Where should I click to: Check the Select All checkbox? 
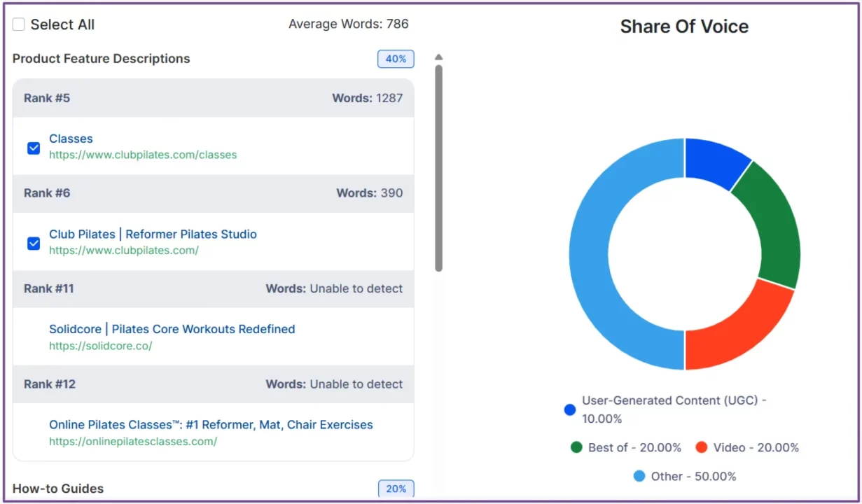[x=19, y=24]
